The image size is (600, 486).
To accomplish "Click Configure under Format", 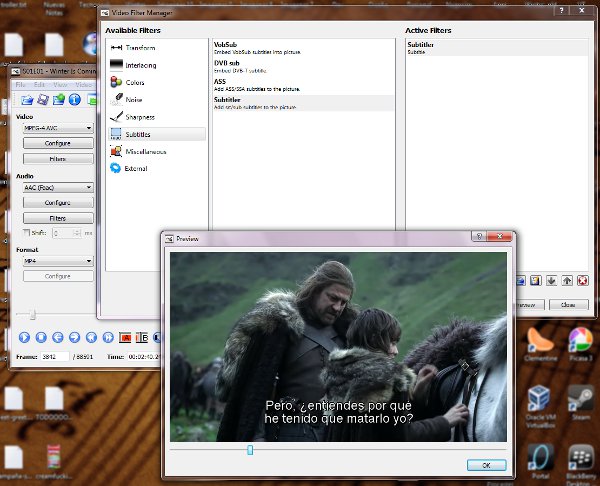I will click(58, 276).
